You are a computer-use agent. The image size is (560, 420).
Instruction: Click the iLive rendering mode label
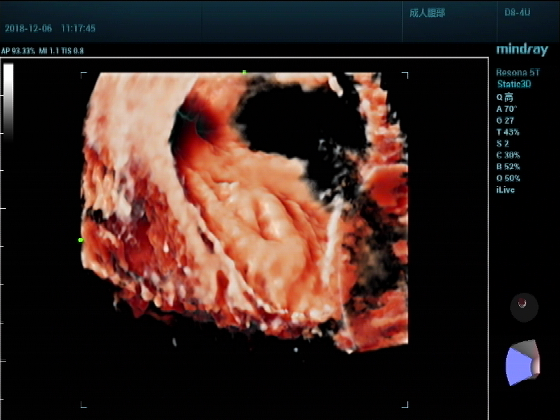tap(505, 190)
